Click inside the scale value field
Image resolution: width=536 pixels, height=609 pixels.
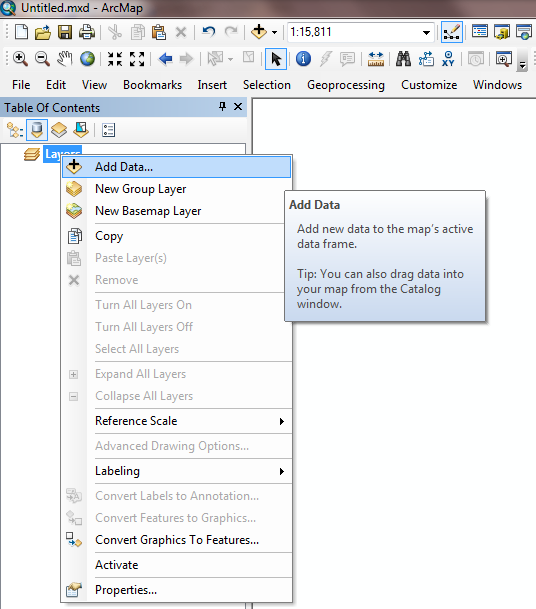point(353,32)
